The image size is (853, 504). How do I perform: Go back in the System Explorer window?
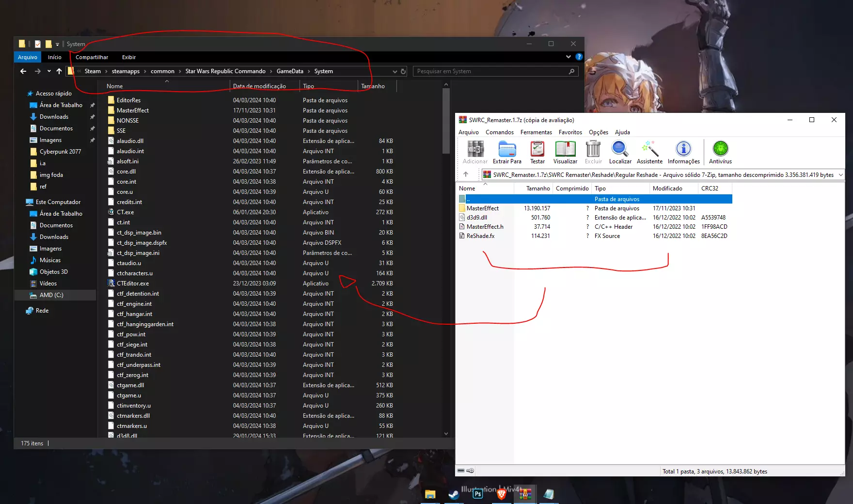tap(23, 71)
